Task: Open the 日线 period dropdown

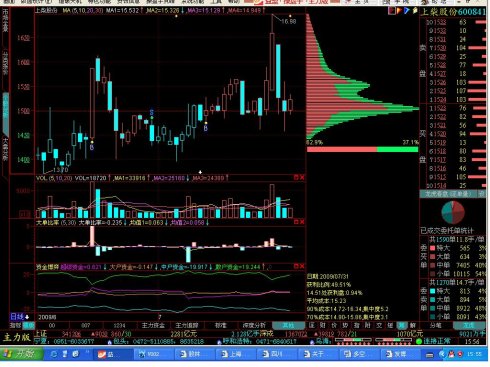Action: pyautogui.click(x=20, y=317)
